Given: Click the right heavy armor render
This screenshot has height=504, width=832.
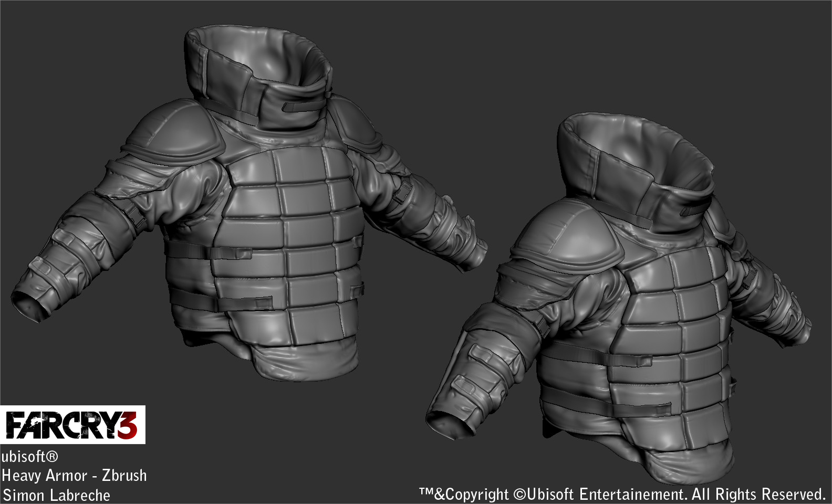Looking at the screenshot, I should 620,299.
